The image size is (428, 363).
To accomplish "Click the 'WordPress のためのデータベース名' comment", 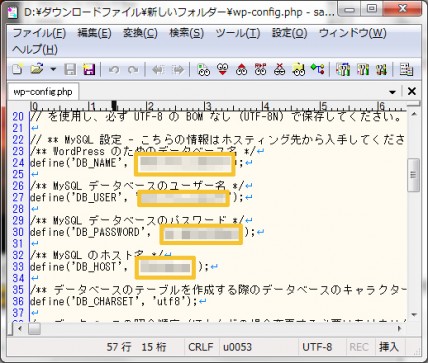I will (x=143, y=151).
